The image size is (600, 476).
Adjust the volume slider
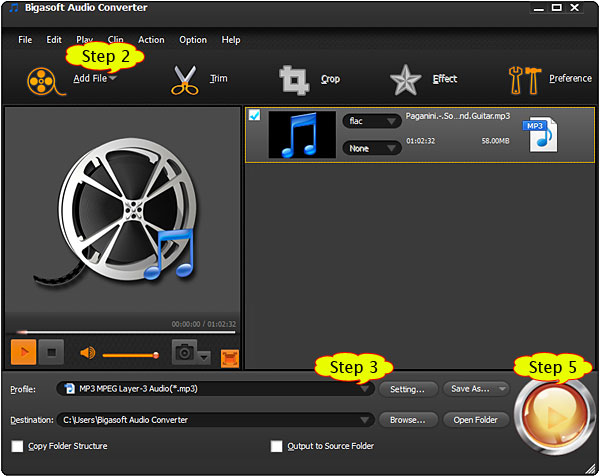click(x=130, y=355)
